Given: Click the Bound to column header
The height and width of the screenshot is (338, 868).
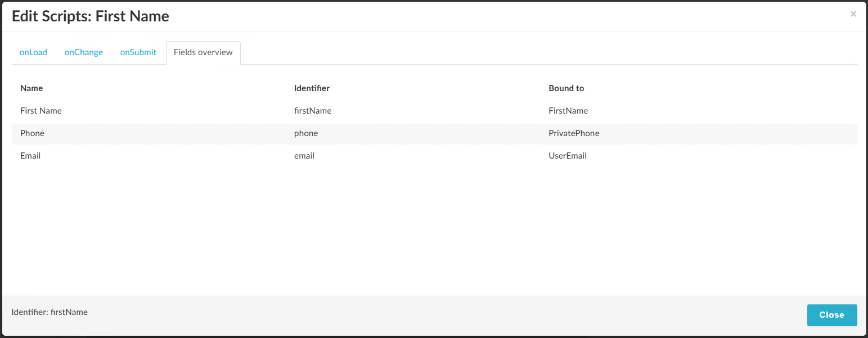Looking at the screenshot, I should 566,88.
